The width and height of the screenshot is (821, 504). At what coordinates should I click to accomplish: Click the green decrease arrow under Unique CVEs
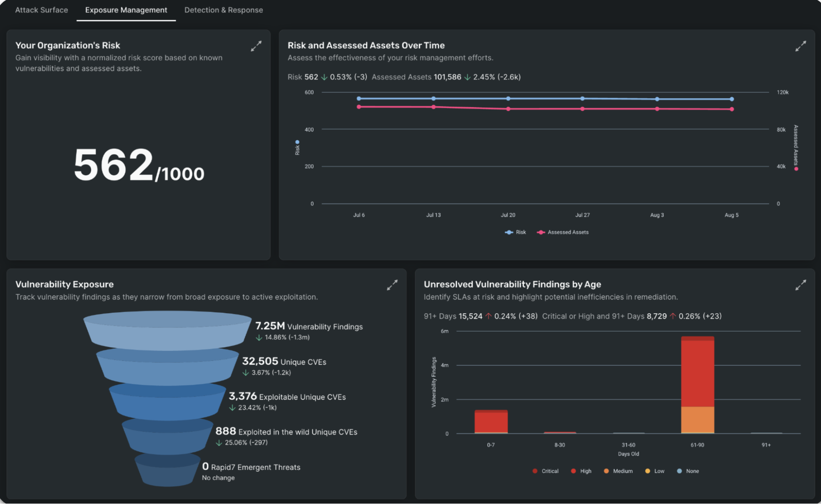coord(246,373)
